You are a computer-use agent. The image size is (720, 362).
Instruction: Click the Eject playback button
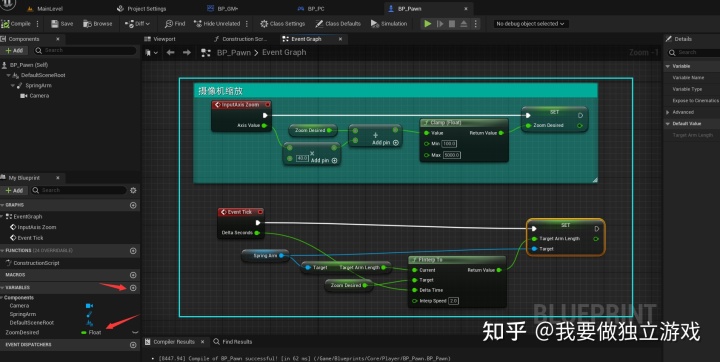pyautogui.click(x=464, y=23)
